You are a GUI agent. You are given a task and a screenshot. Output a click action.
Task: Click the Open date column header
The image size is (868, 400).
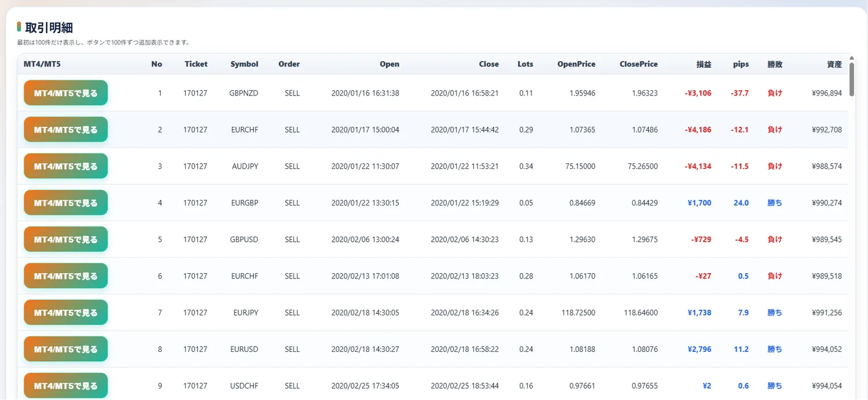click(389, 64)
